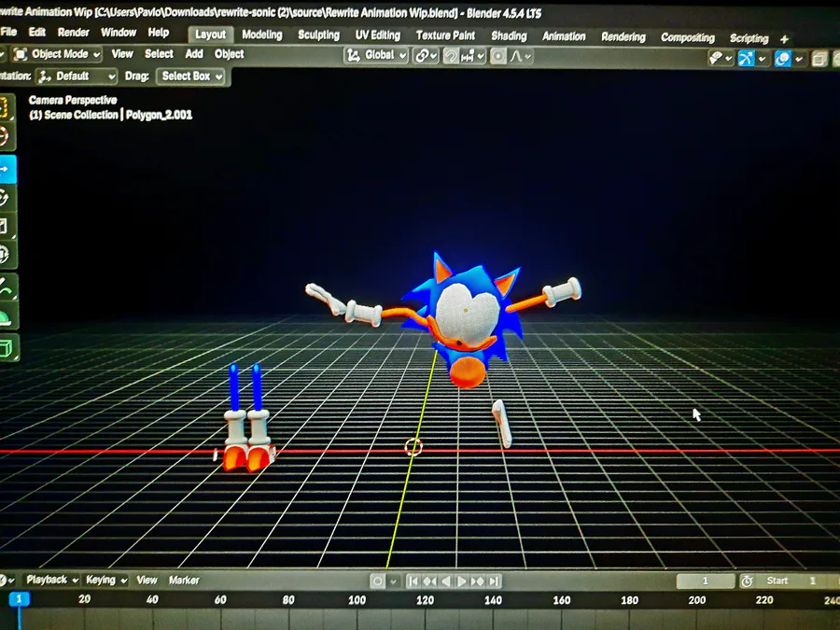Switch to the Shading workspace tab
The height and width of the screenshot is (630, 840).
pos(509,35)
